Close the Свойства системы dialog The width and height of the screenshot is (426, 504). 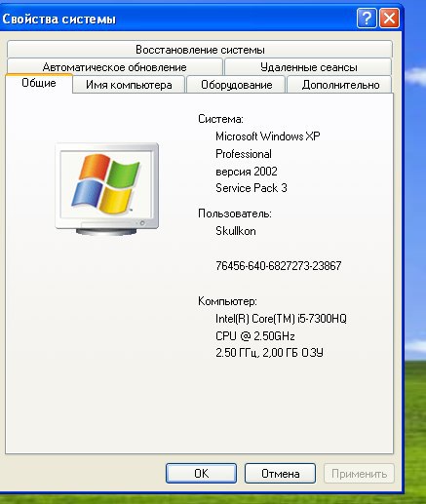point(389,19)
